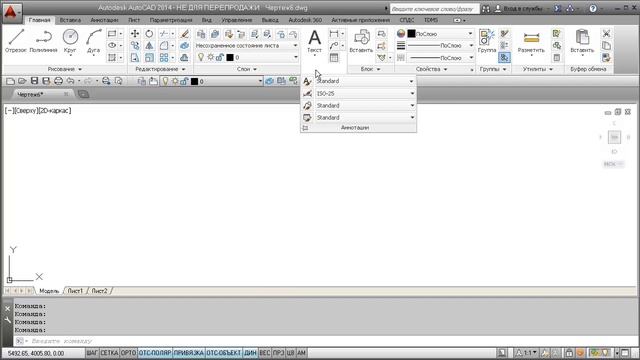The width and height of the screenshot is (640, 360).
Task: Click the dimension style icon beside ISO-25
Action: coord(307,93)
